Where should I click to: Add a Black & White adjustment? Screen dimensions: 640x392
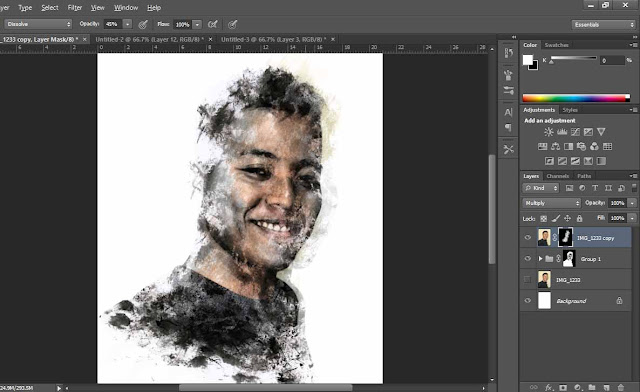coord(568,146)
